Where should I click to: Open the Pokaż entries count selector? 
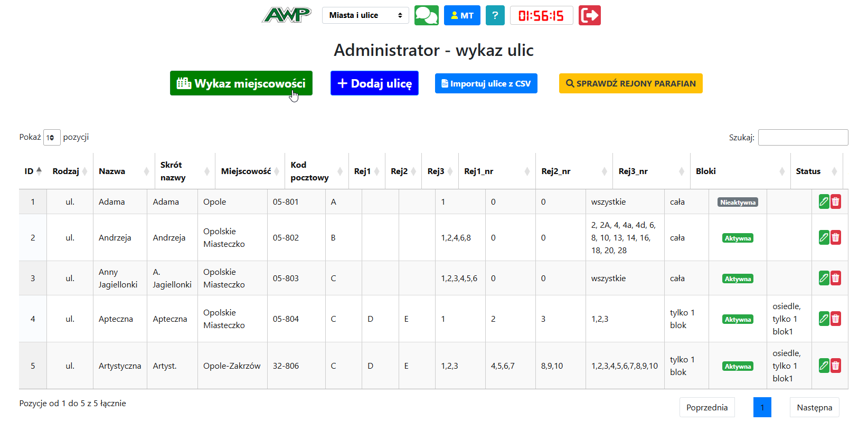52,138
